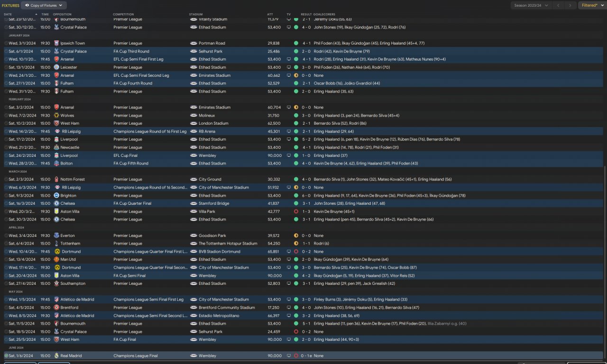Image resolution: width=607 pixels, height=364 pixels.
Task: Open the Season 2023/24 dropdown
Action: click(531, 5)
